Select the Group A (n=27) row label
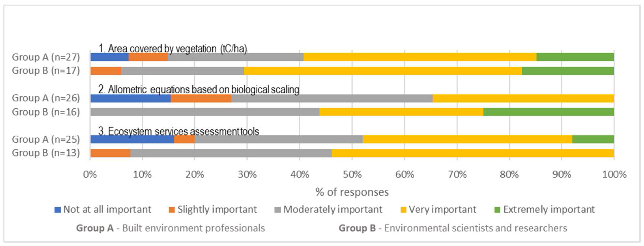The image size is (644, 246). tap(46, 57)
